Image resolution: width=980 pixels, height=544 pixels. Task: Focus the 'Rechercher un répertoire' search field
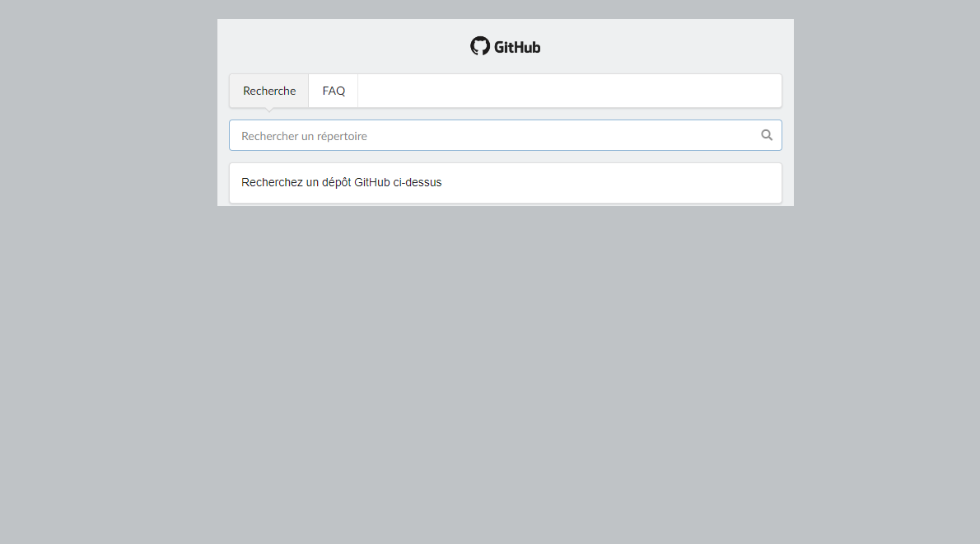[505, 135]
